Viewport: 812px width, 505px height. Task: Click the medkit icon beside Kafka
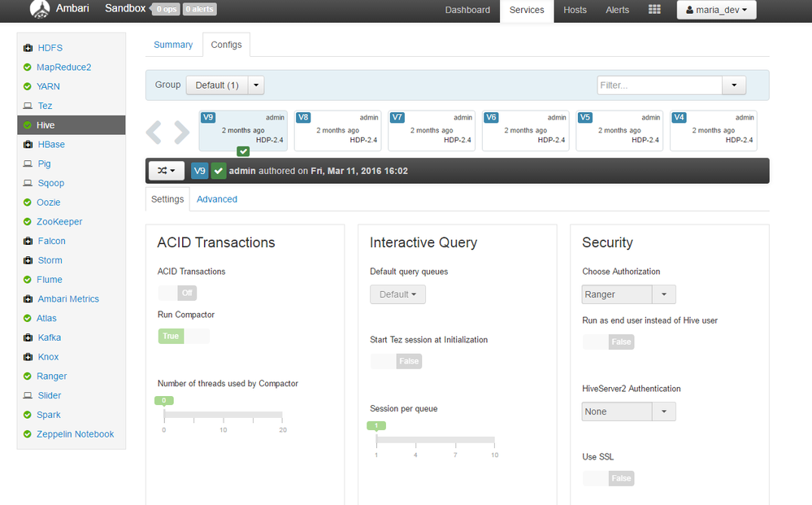click(28, 337)
